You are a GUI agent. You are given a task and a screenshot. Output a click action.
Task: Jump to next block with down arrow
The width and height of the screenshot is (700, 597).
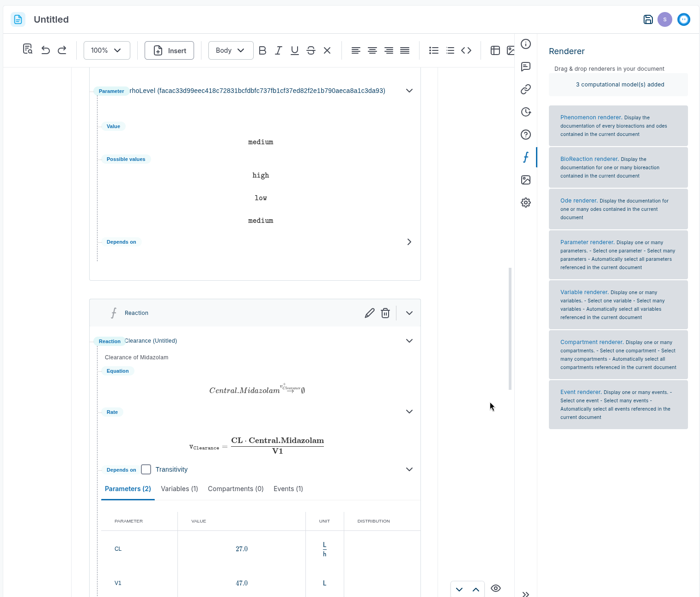pos(459,589)
